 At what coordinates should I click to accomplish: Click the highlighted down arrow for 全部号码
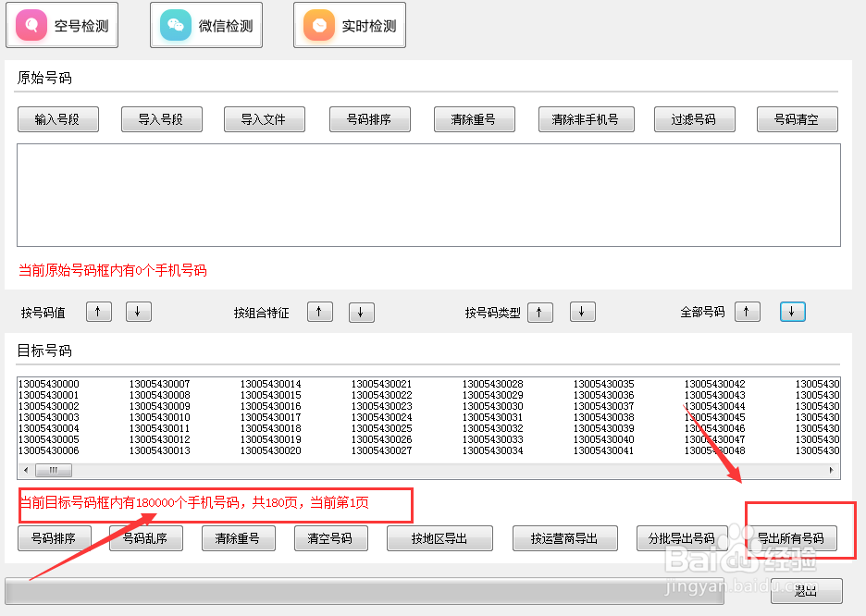(792, 312)
